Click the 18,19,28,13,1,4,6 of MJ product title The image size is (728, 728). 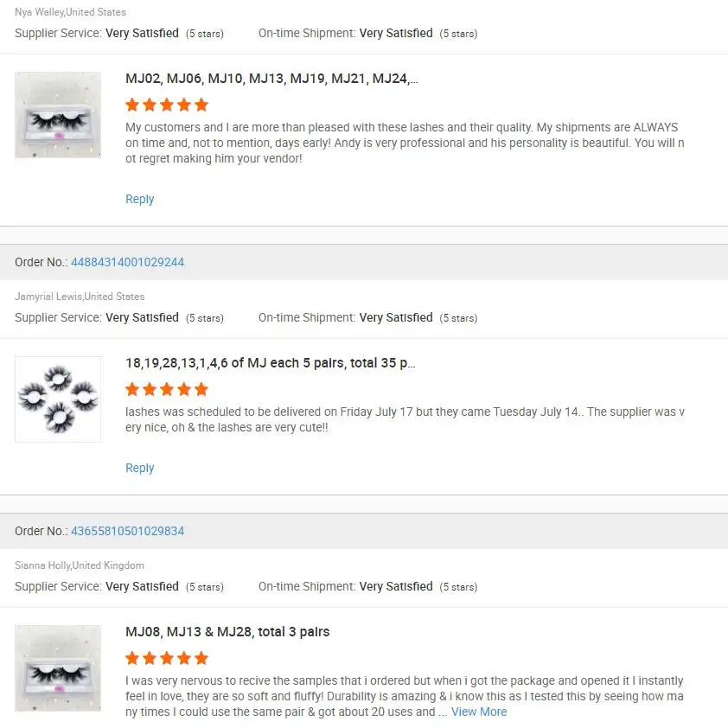[x=271, y=363]
